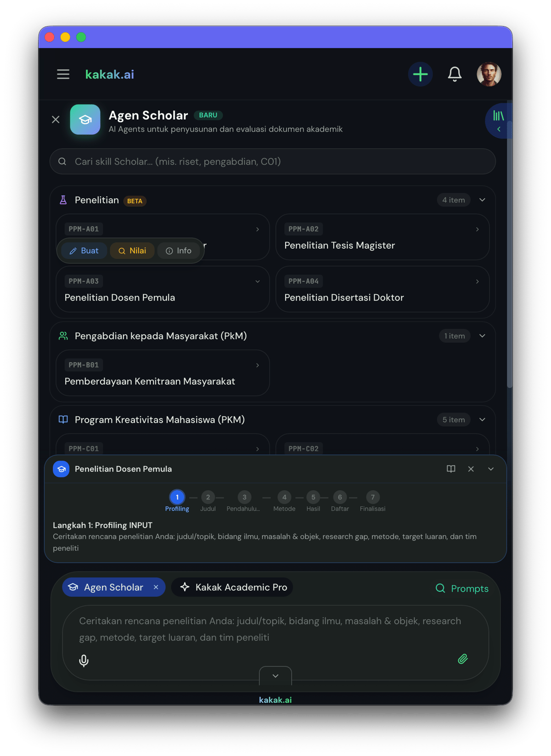Close the Penelitian Dosen Pemula workflow panel

[x=471, y=469]
